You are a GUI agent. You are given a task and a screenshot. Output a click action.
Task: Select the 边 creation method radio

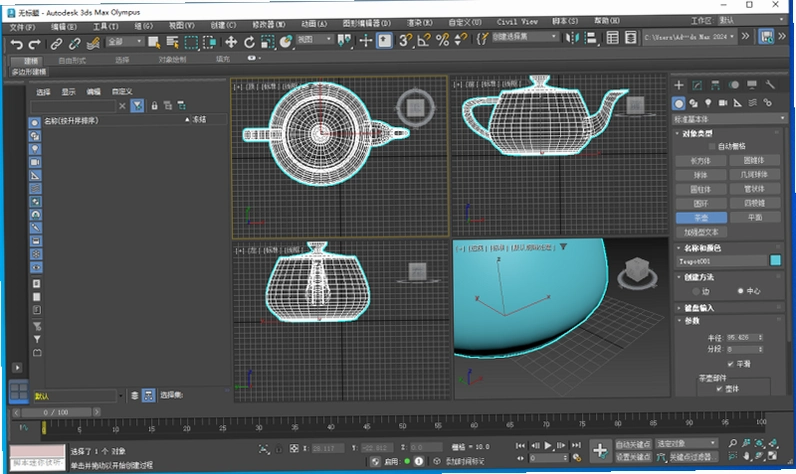[x=696, y=291]
